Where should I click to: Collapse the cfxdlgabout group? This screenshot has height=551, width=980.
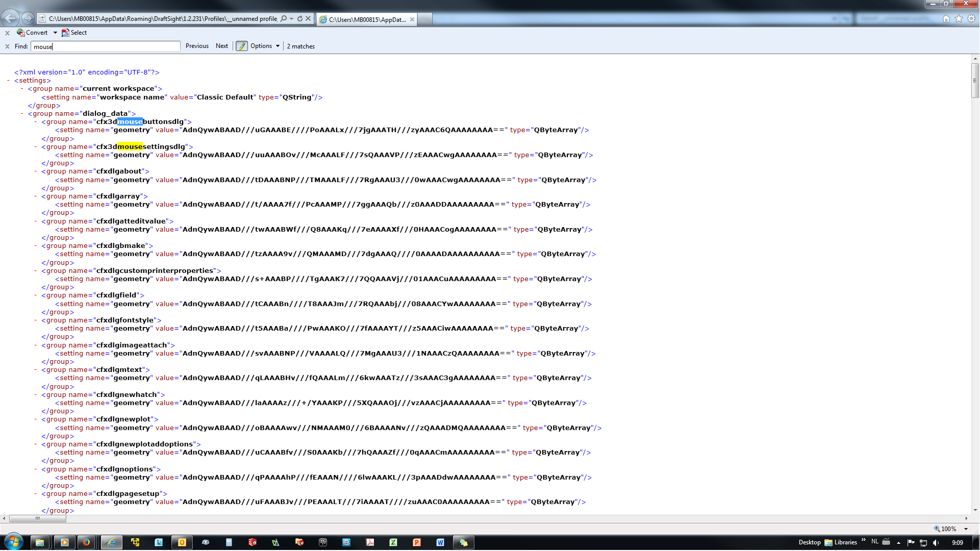click(x=36, y=171)
